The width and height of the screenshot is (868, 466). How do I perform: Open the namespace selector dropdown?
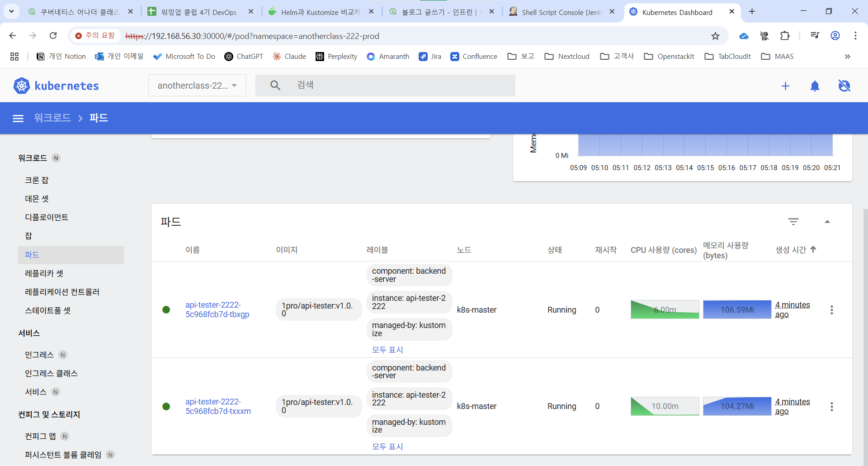pos(197,86)
